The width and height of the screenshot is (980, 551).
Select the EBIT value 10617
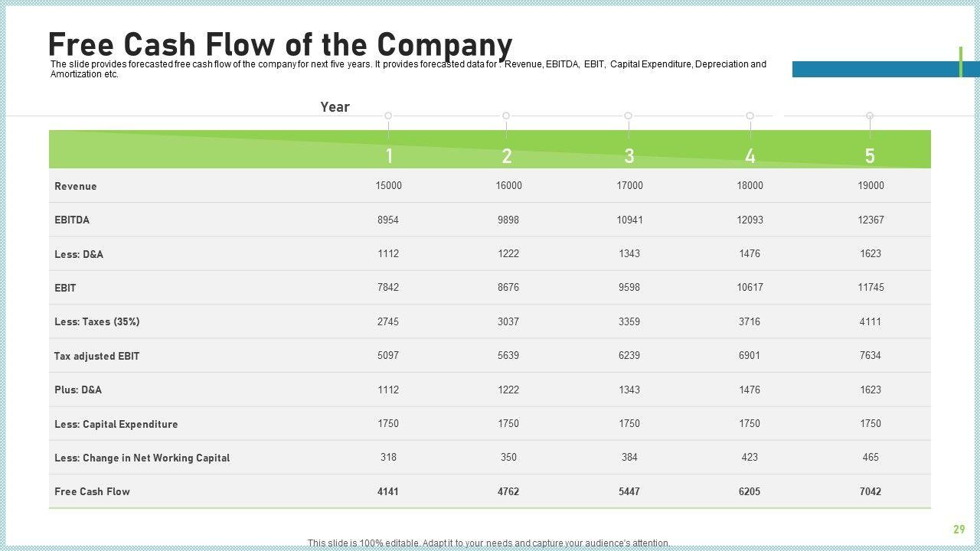(750, 287)
